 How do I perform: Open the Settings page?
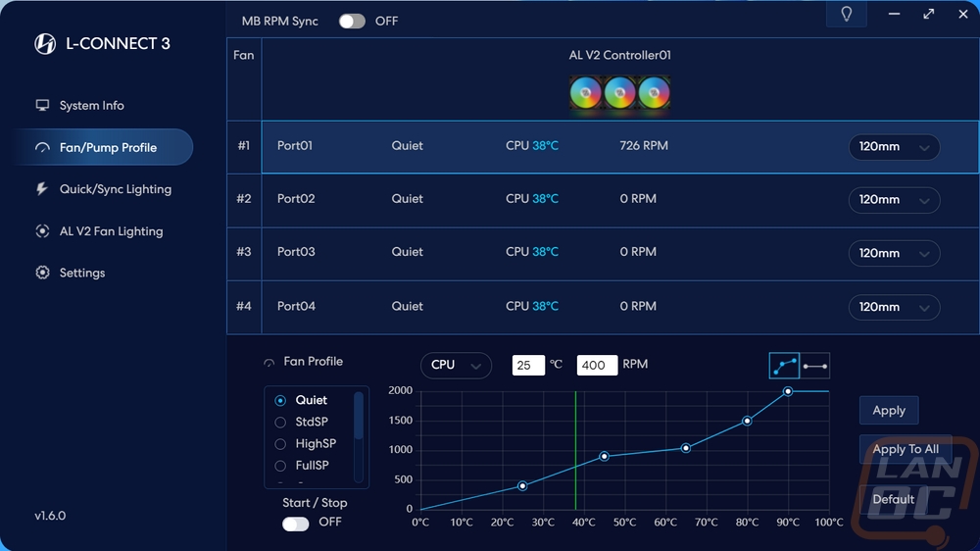pos(82,273)
